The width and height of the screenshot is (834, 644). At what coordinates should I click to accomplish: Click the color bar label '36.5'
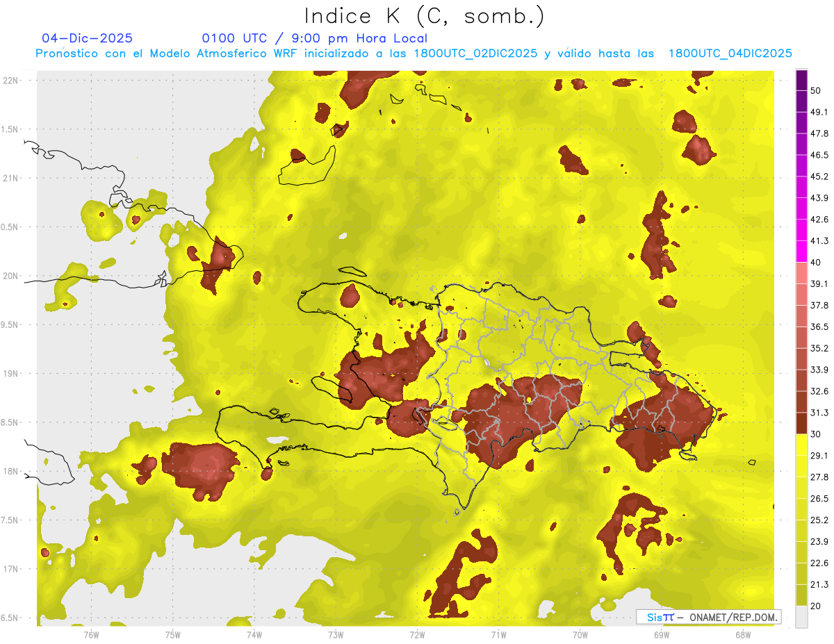point(819,327)
